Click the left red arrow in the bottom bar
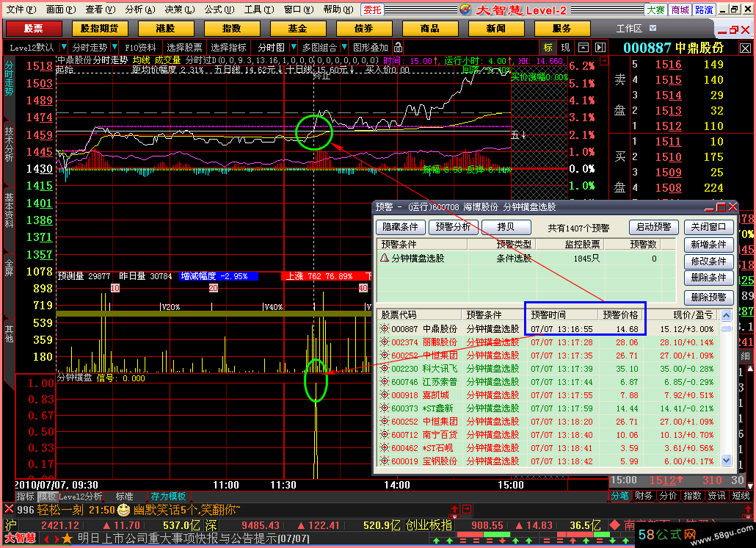The image size is (756, 548). [x=46, y=539]
